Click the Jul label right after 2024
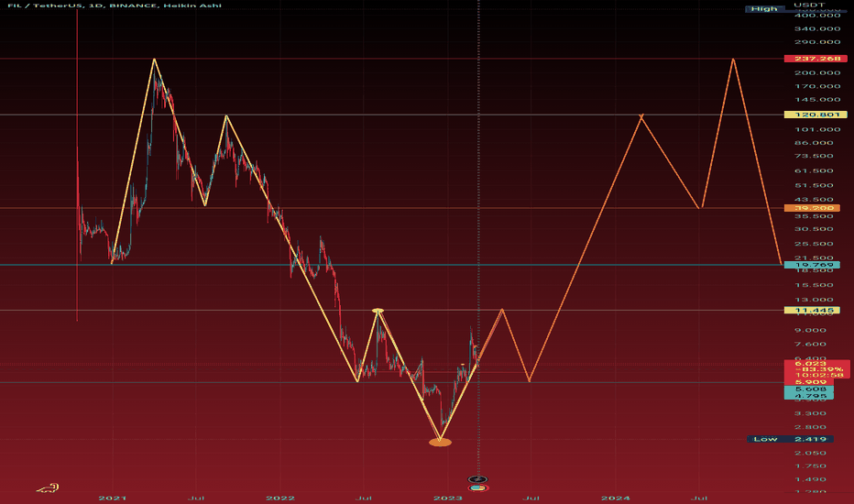The height and width of the screenshot is (504, 854). [x=699, y=498]
